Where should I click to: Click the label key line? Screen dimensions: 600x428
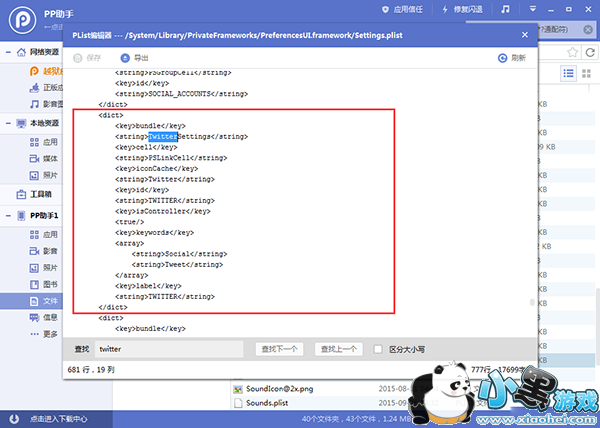click(148, 286)
